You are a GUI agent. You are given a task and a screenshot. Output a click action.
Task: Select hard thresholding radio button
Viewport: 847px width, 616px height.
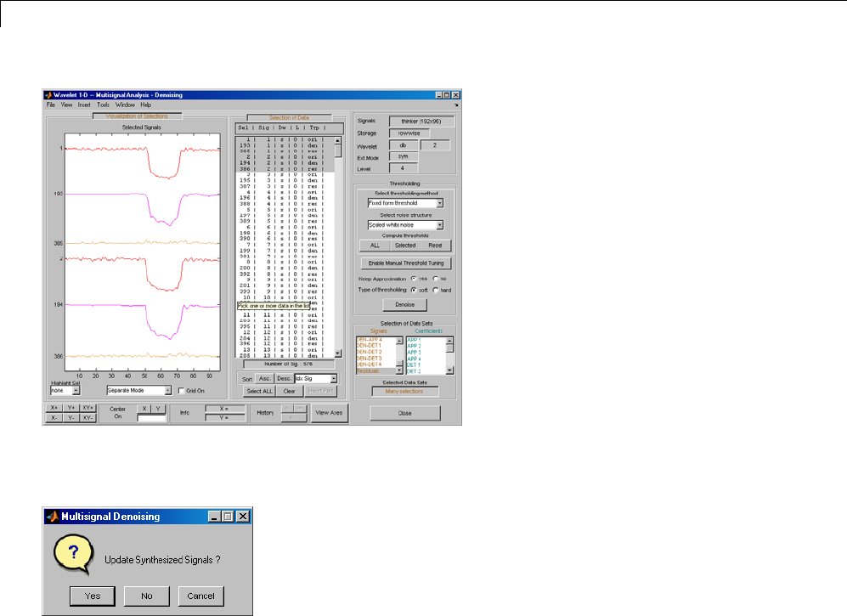(436, 290)
